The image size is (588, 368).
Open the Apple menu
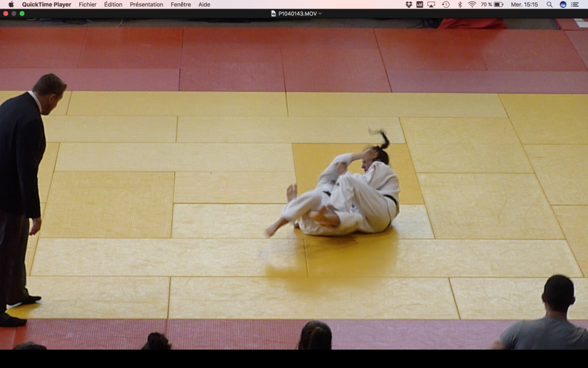[11, 5]
